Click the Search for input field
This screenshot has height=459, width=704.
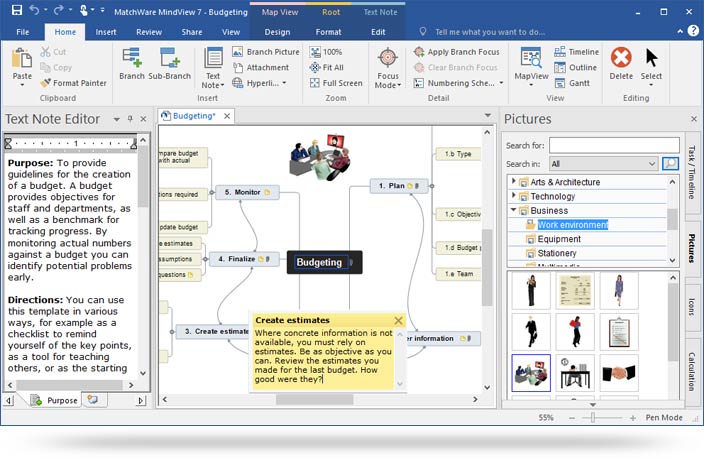tap(614, 145)
